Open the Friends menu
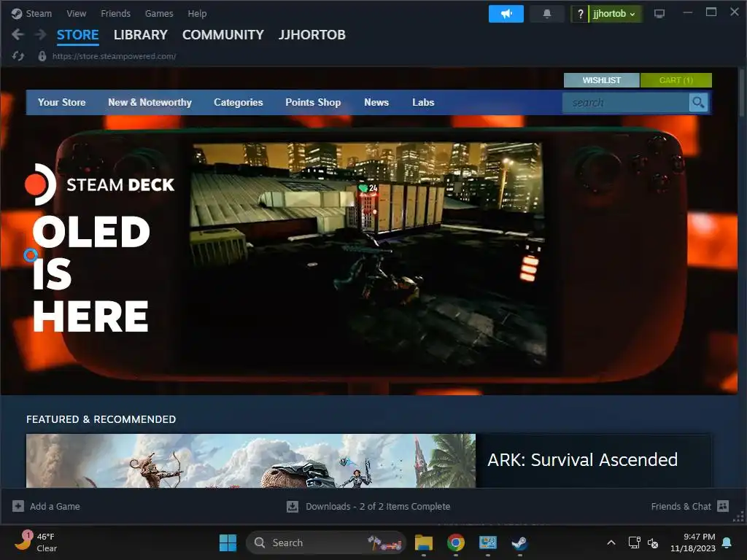Viewport: 747px width, 560px height. (115, 14)
